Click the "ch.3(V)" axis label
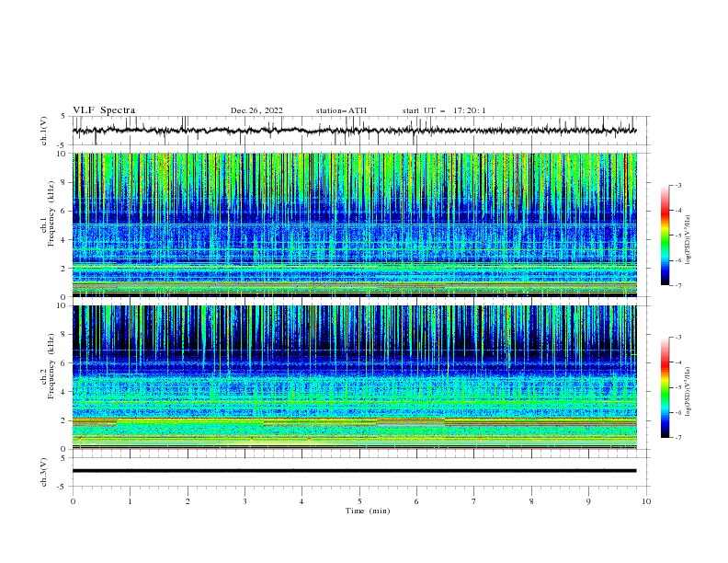The width and height of the screenshot is (728, 563). pyautogui.click(x=44, y=472)
